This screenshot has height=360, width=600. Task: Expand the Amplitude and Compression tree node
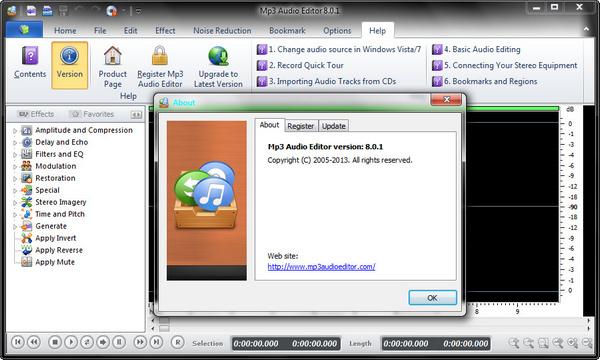(15, 131)
